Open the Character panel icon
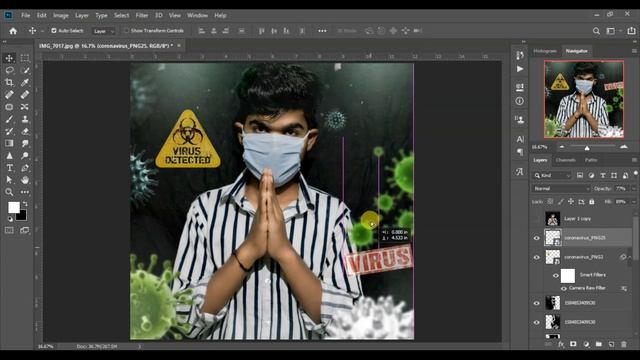This screenshot has height=360, width=640. pos(520,139)
